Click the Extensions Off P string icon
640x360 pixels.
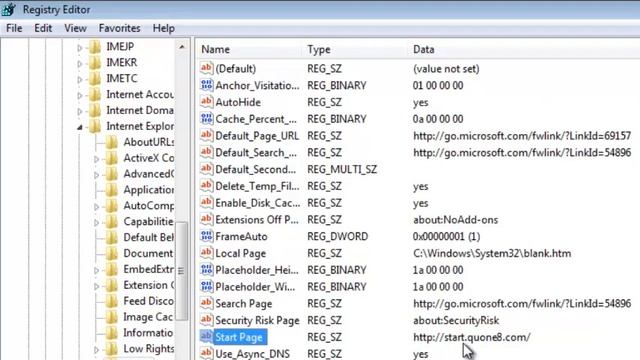(x=207, y=219)
